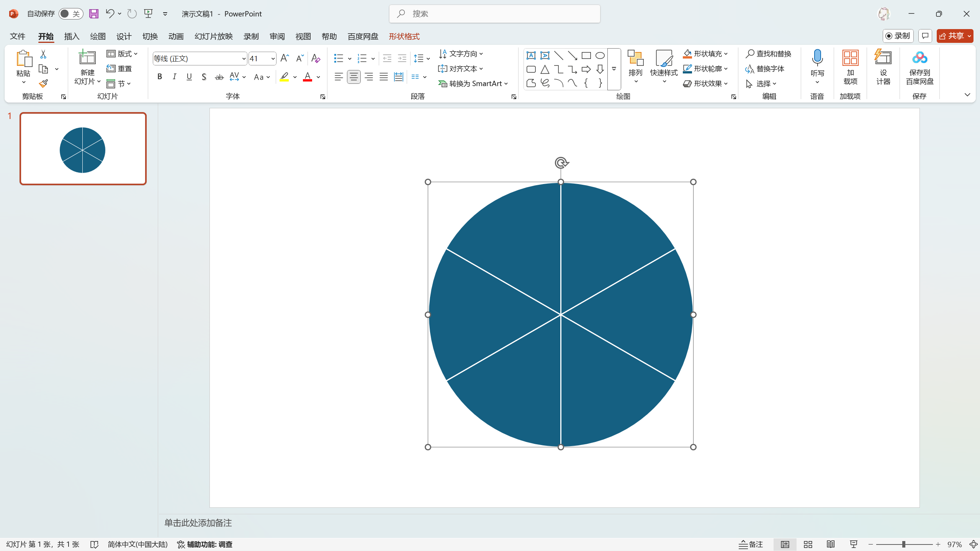
Task: Adjust the zoom slider handle
Action: [x=903, y=544]
